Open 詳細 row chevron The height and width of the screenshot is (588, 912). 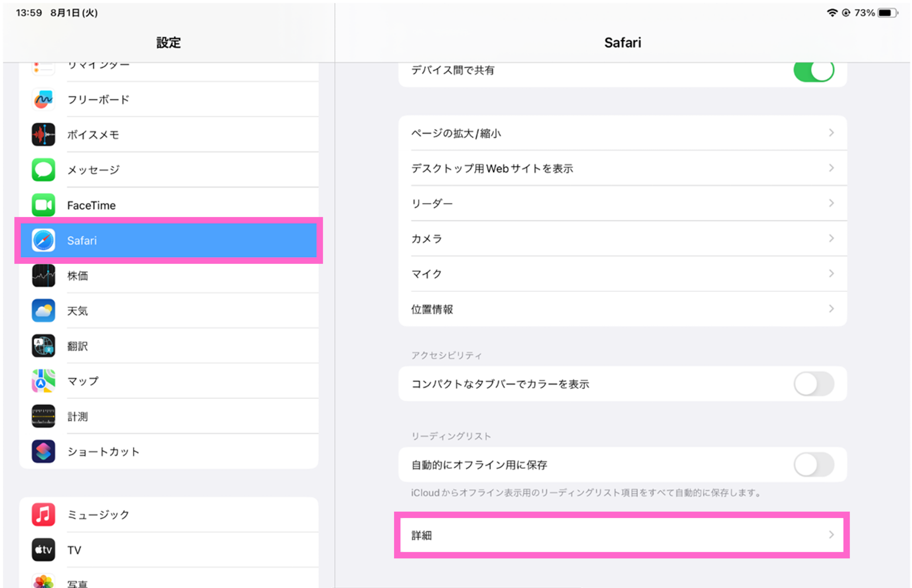[831, 535]
